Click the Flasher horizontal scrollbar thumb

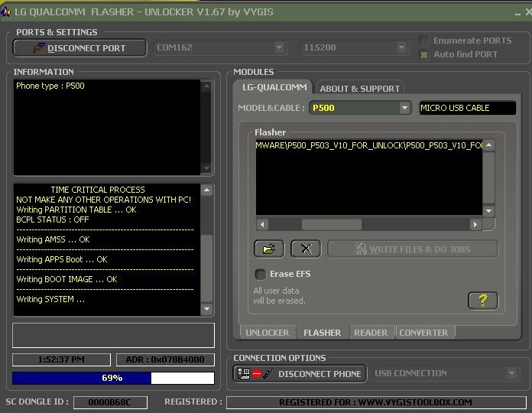pos(332,224)
